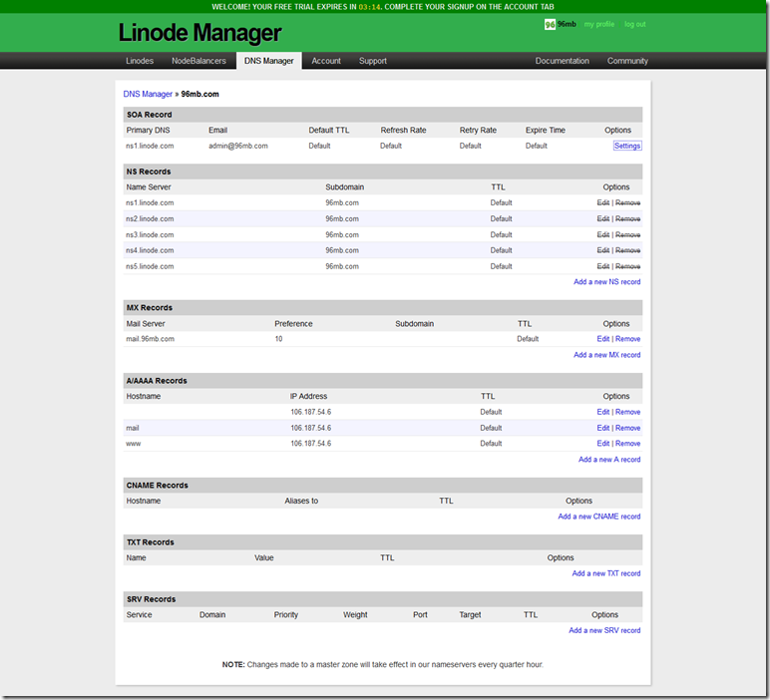Screen dimensions: 770x700
Task: Click Add a new SRV record
Action: click(x=604, y=630)
